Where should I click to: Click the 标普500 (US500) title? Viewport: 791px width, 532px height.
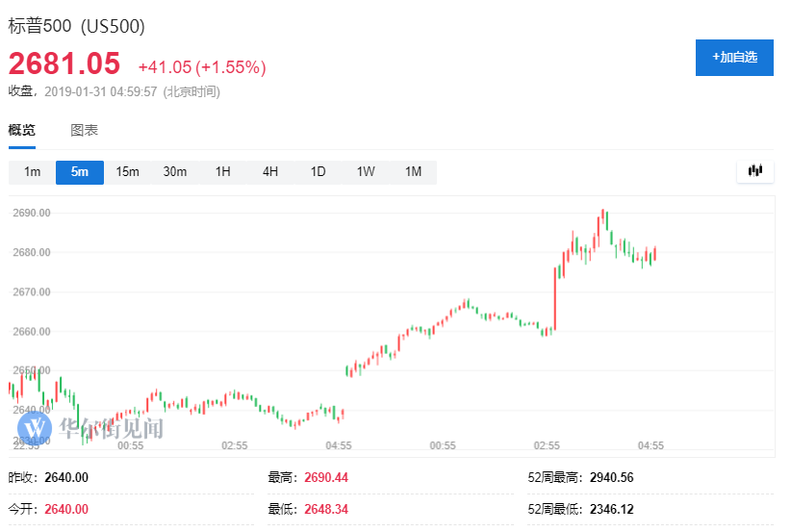[x=77, y=26]
